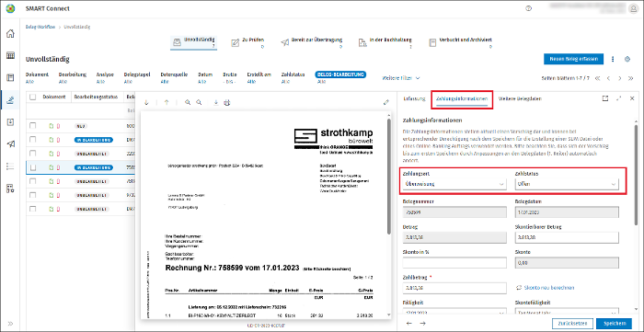Image resolution: width=644 pixels, height=332 pixels.
Task: Open the apps-settings sidebar icon
Action: pyautogui.click(x=11, y=189)
